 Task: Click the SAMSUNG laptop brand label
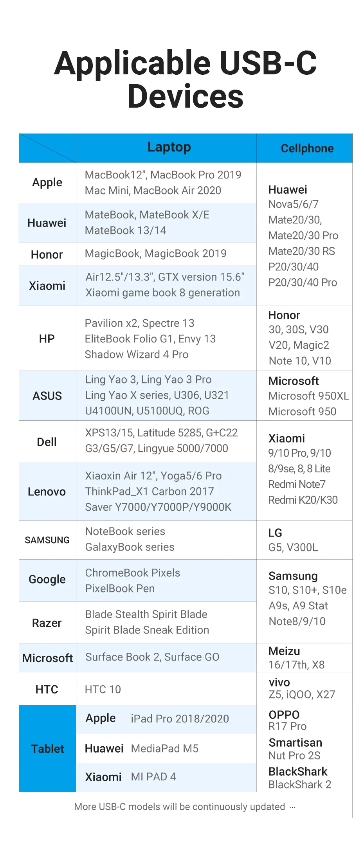(47, 540)
